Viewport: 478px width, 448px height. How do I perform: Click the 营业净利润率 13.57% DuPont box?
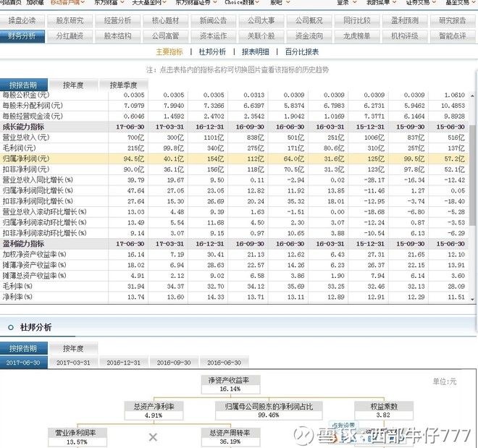pyautogui.click(x=77, y=437)
